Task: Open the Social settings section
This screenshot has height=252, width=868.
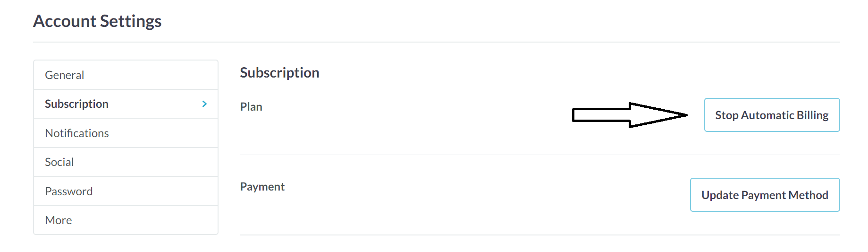Action: pyautogui.click(x=59, y=162)
